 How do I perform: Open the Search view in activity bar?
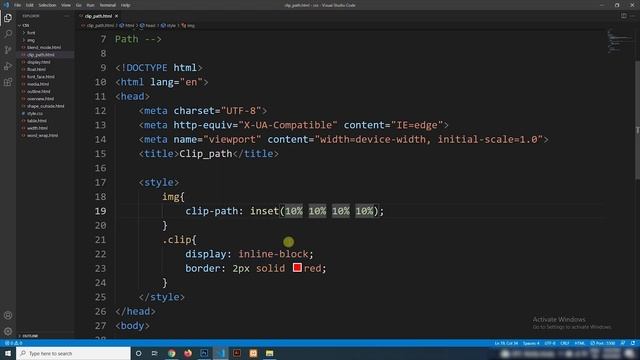tap(8, 33)
